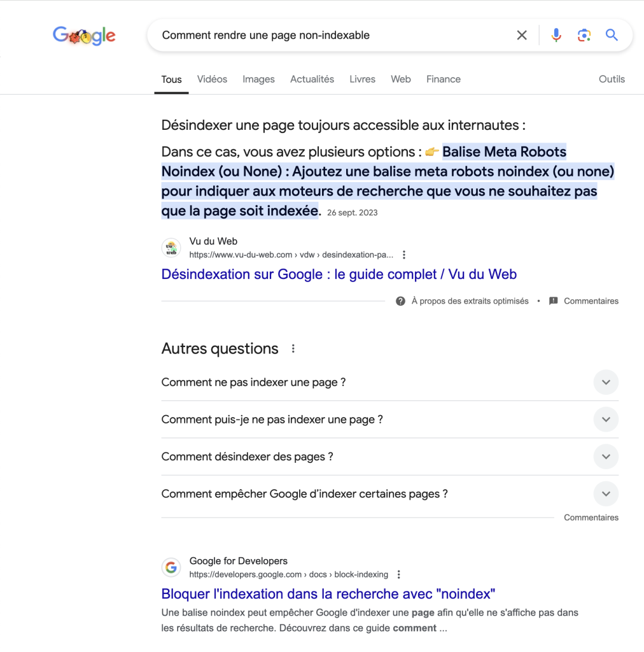
Task: Expand "Comment ne pas indexer une page ?"
Action: 389,382
